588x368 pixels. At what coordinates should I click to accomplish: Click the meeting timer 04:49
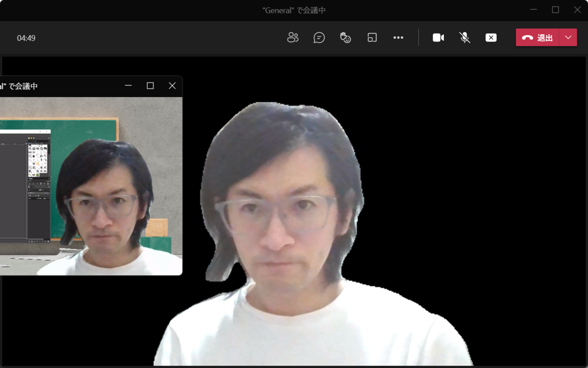pyautogui.click(x=26, y=38)
